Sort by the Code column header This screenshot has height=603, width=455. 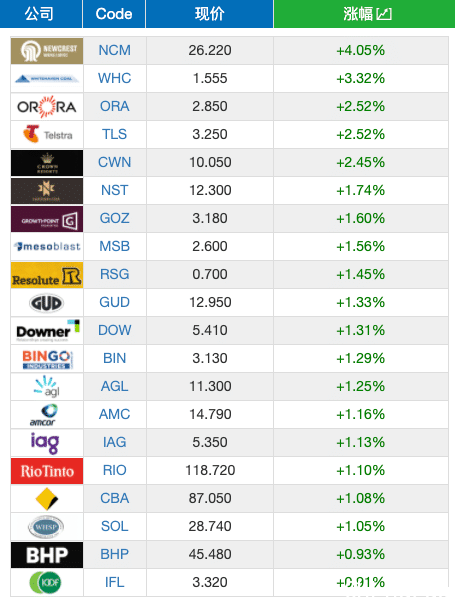[x=114, y=14]
